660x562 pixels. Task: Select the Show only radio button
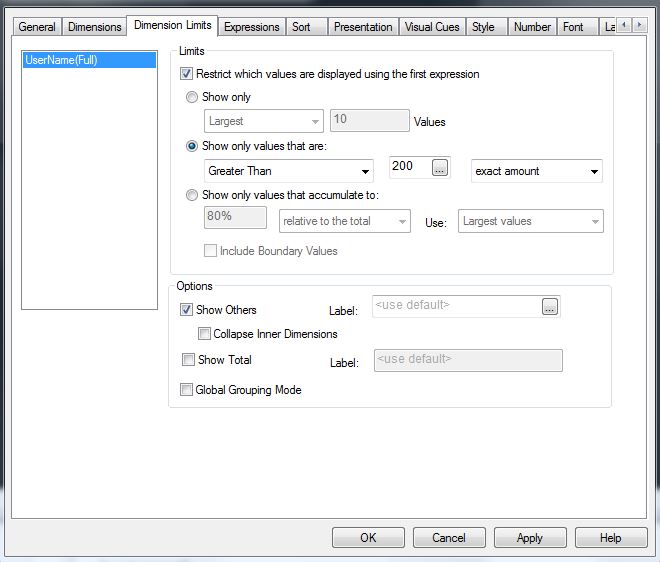point(192,97)
